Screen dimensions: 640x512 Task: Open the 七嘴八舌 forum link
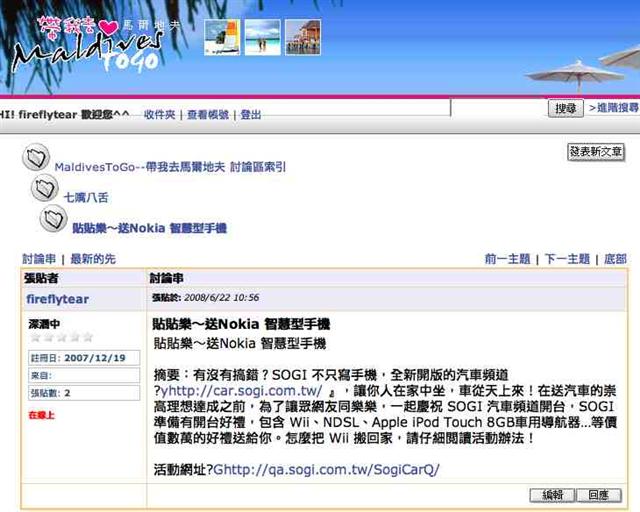86,198
